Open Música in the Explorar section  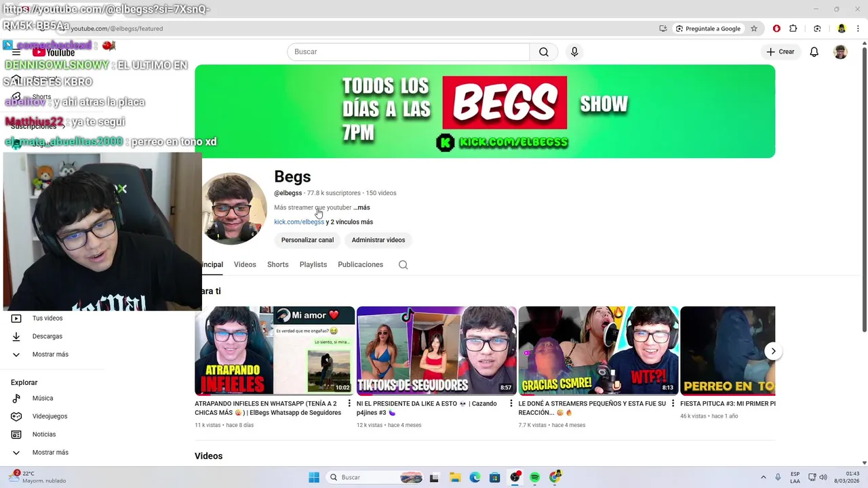click(x=43, y=399)
